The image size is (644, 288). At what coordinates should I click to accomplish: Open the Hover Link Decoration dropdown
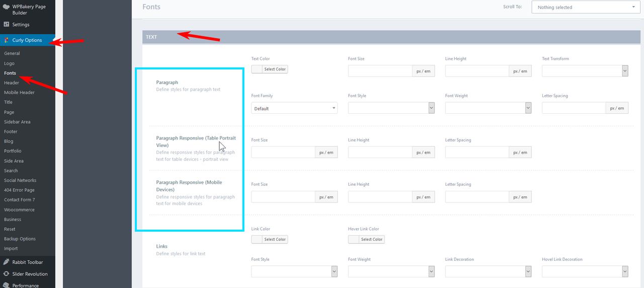[x=585, y=271]
